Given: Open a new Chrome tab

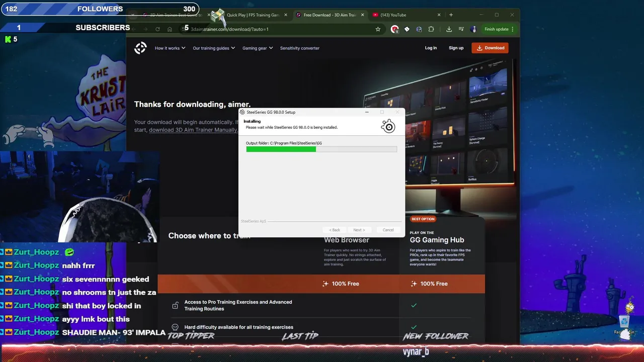Looking at the screenshot, I should coord(451,15).
